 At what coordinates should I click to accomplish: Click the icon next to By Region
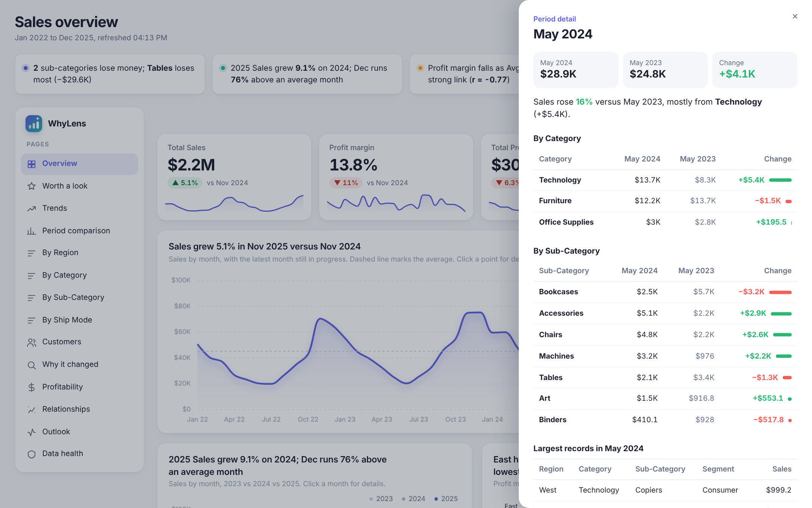click(x=32, y=253)
